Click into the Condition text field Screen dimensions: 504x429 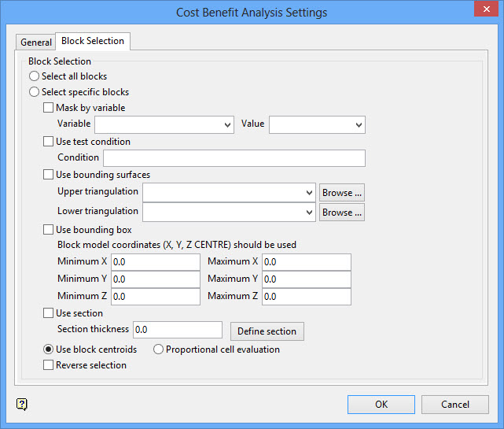coord(234,158)
